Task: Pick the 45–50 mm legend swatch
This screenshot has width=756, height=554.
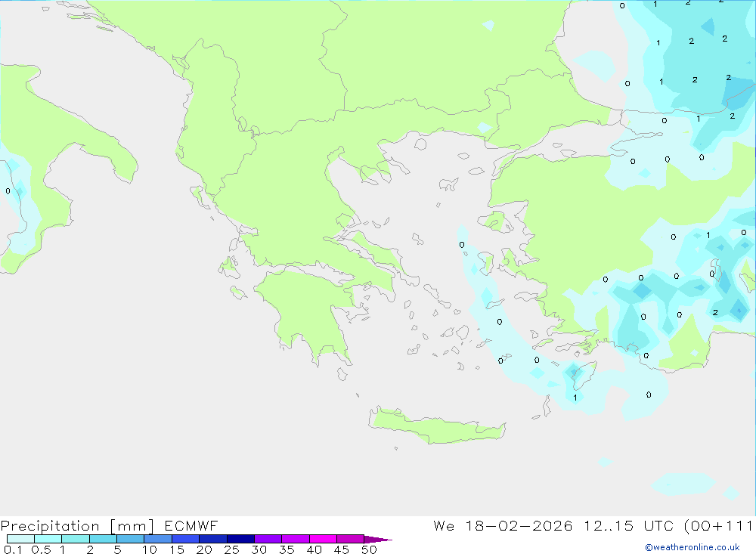Action: point(351,539)
